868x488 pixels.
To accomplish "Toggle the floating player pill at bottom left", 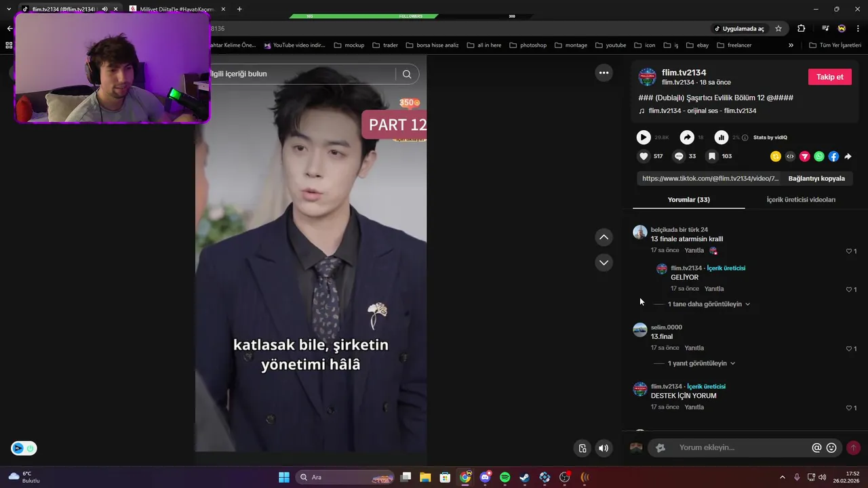I will (x=24, y=448).
